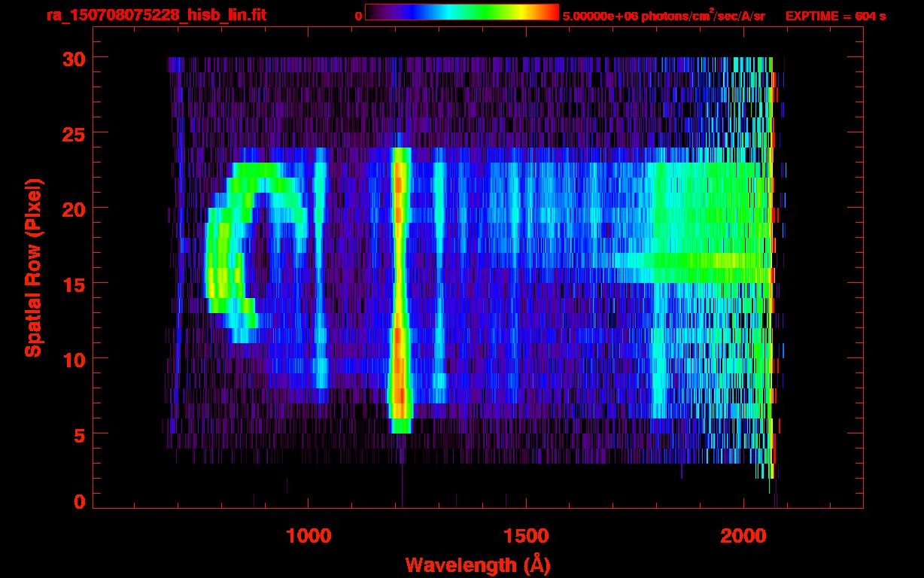Image resolution: width=924 pixels, height=578 pixels.
Task: Click the bright orange emission line near 1216 Å
Action: coord(400,286)
